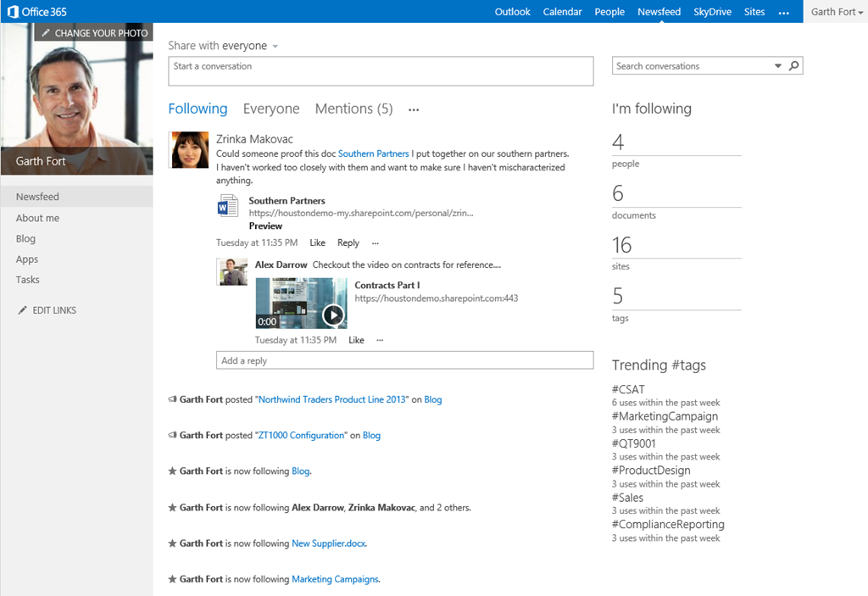Viewport: 868px width, 596px height.
Task: Open the Mentions (5) tab
Action: [353, 109]
